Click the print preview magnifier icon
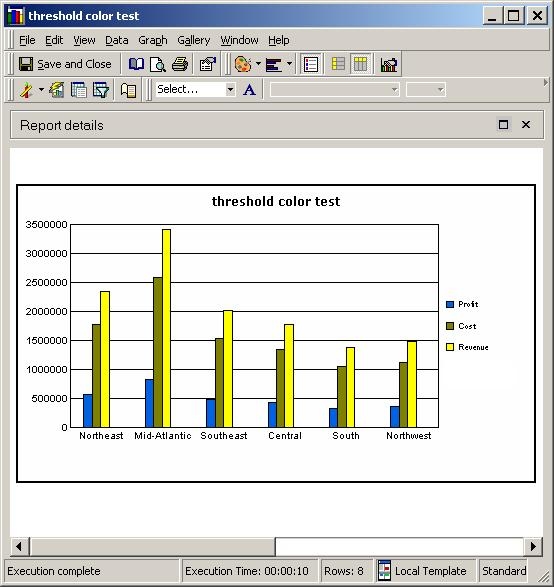 [x=158, y=64]
